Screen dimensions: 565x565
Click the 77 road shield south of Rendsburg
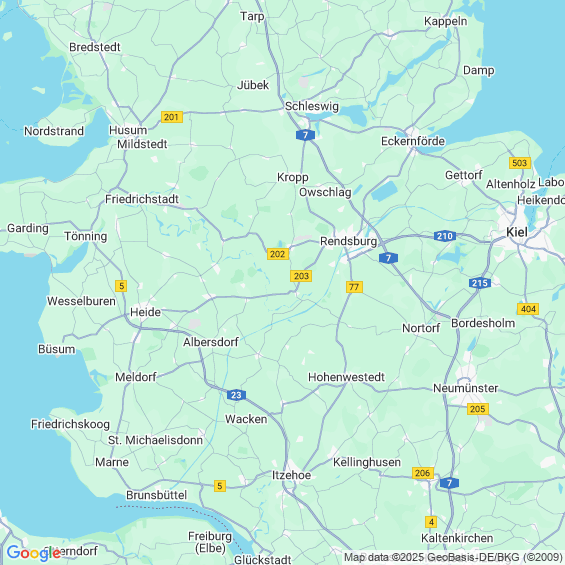coord(354,287)
